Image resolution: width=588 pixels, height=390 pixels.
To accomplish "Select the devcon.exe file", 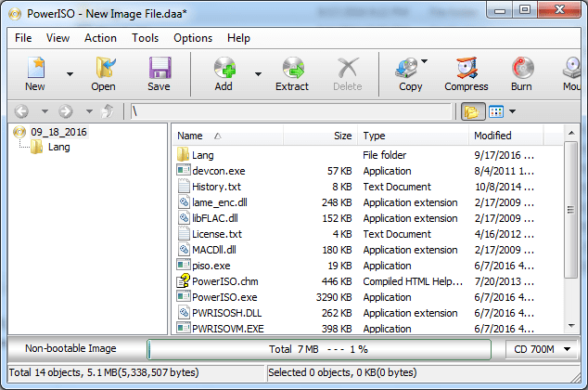I will tap(219, 171).
